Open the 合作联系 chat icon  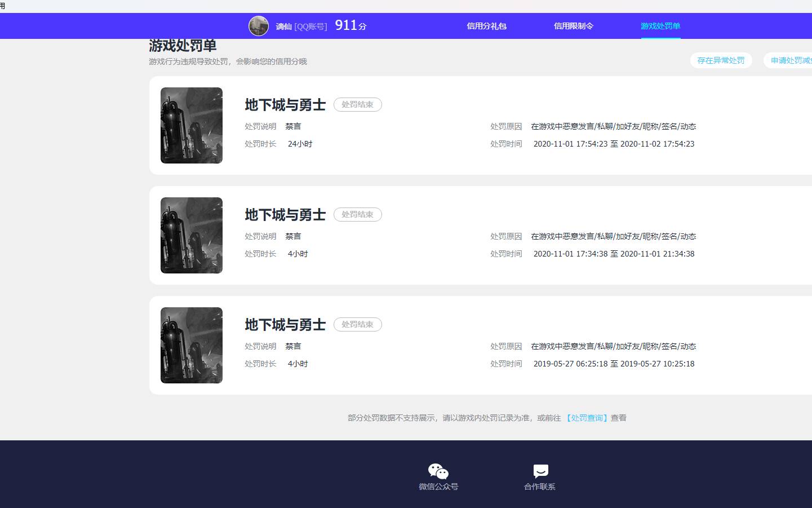540,471
